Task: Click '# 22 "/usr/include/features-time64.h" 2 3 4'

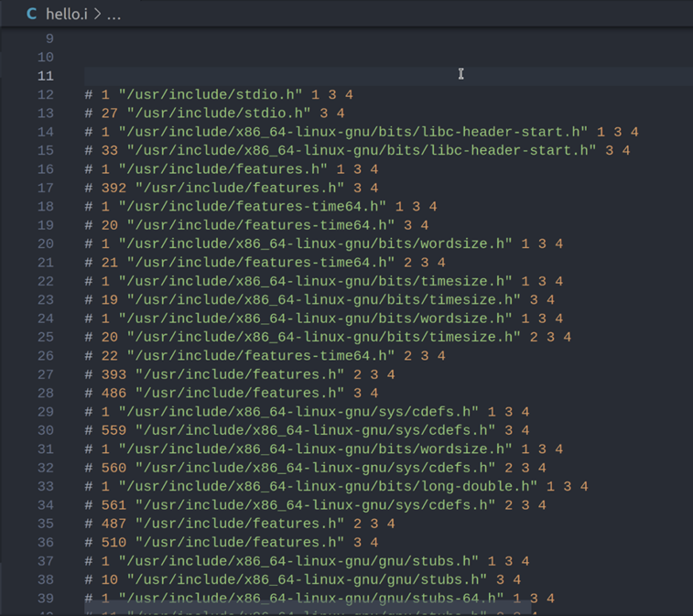Action: pos(265,356)
